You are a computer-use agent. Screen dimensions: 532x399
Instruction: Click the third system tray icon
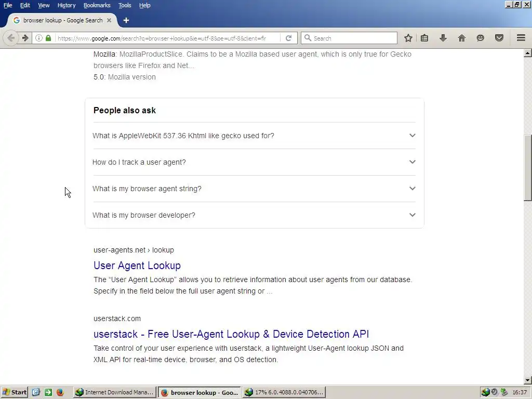point(504,392)
